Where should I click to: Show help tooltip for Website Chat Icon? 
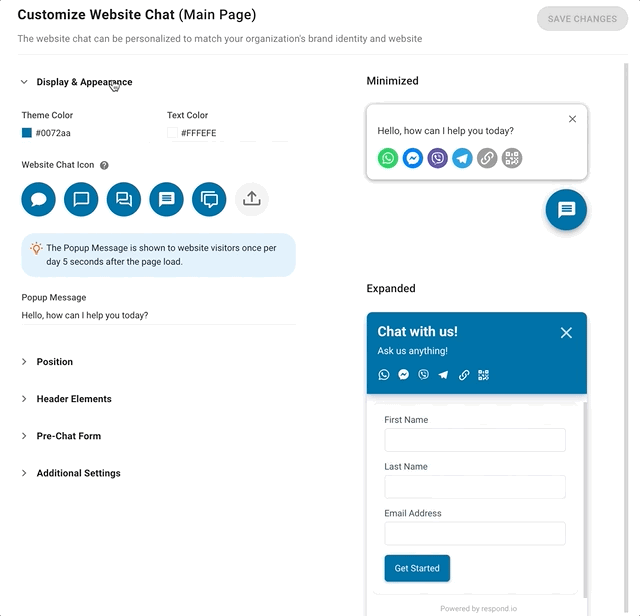pos(104,165)
